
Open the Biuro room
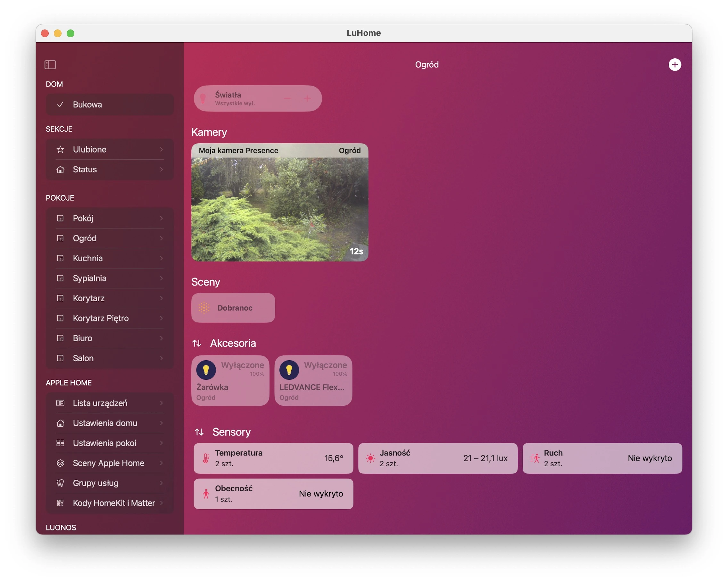[110, 338]
